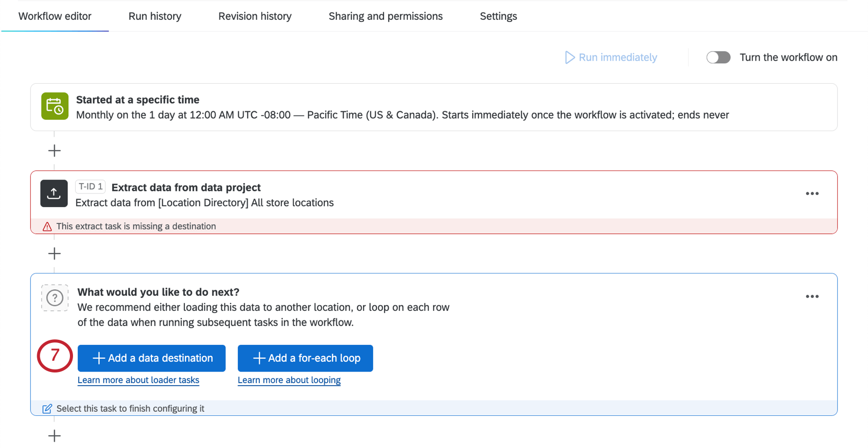Screen dimensions: 868x448
Task: Click the green calendar schedule trigger icon
Action: 55,106
